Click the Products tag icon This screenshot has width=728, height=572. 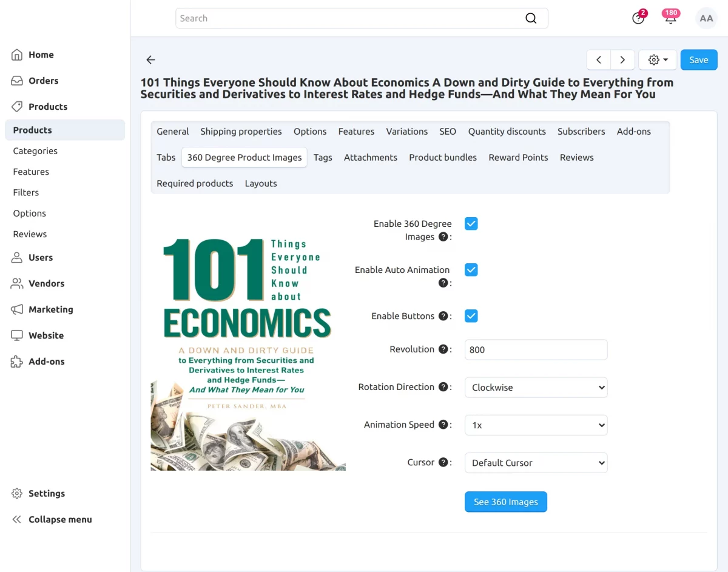(x=17, y=107)
